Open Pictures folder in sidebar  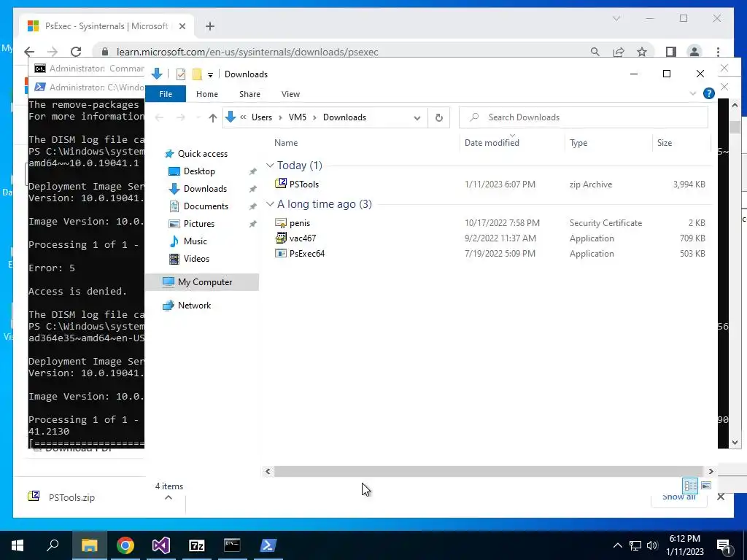pyautogui.click(x=199, y=224)
